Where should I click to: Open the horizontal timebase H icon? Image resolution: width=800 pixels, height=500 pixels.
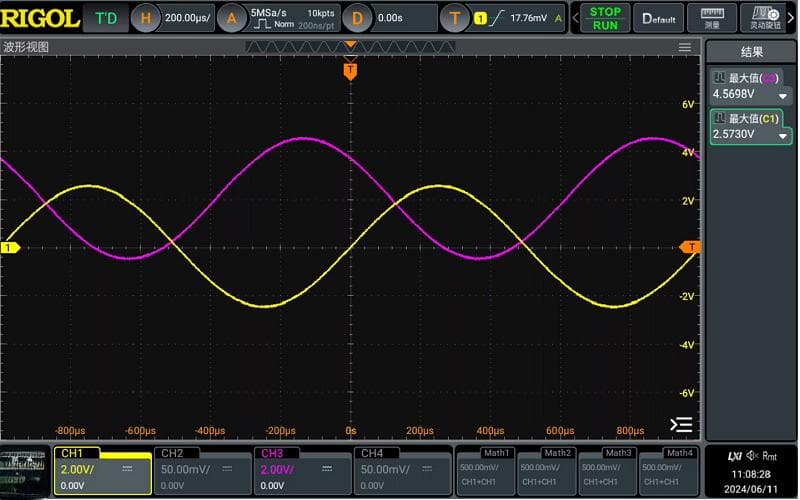click(x=145, y=18)
